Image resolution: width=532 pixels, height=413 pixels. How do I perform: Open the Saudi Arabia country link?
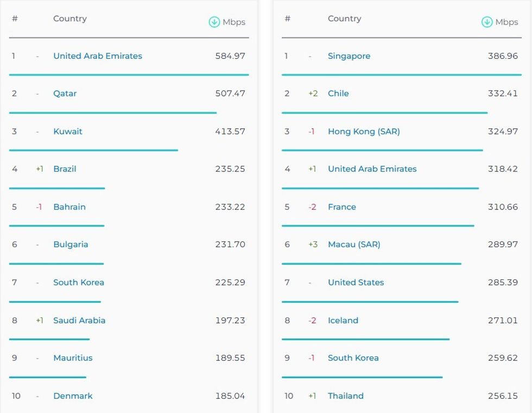[x=79, y=320]
